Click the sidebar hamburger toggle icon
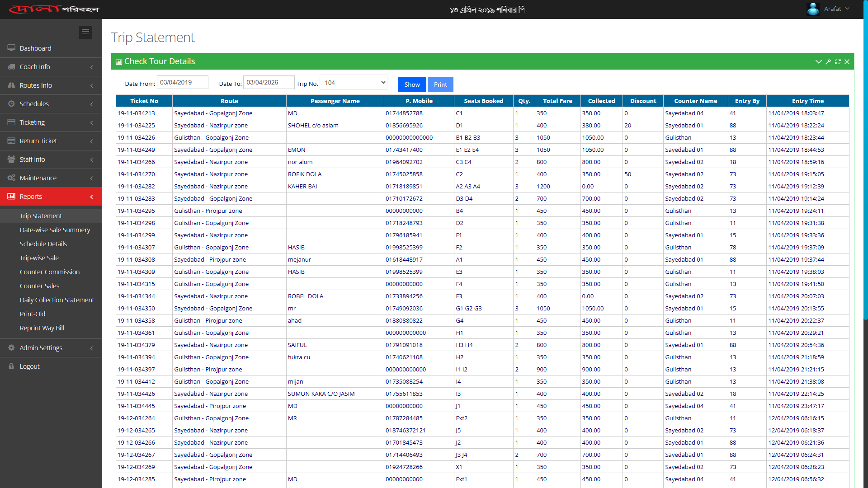This screenshot has width=868, height=488. [85, 32]
